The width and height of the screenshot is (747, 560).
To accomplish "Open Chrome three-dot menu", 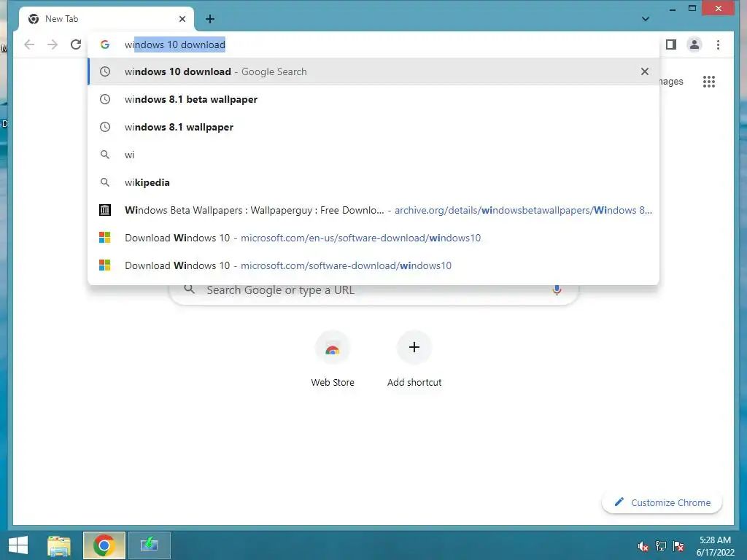I will pyautogui.click(x=718, y=44).
